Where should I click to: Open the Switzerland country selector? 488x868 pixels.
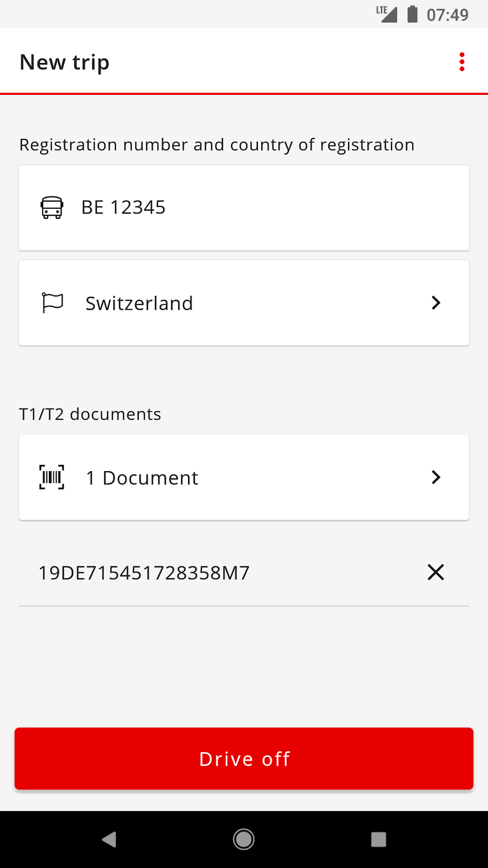(244, 303)
